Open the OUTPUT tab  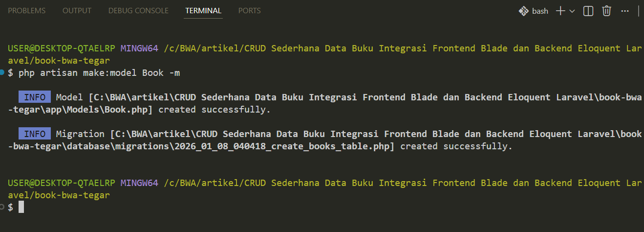coord(77,10)
